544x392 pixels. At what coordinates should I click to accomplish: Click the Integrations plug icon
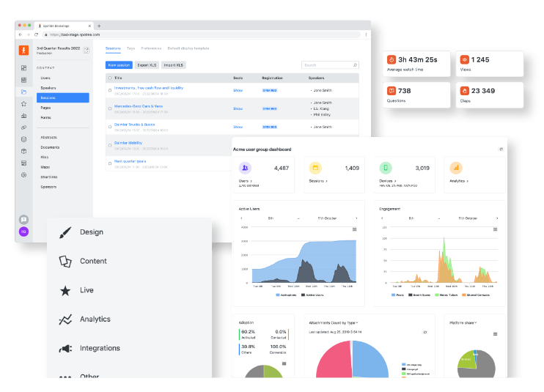pyautogui.click(x=65, y=348)
